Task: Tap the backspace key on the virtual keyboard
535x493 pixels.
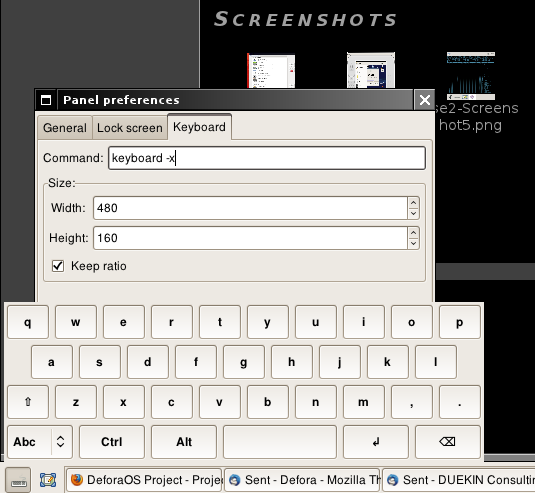Action: (x=448, y=442)
